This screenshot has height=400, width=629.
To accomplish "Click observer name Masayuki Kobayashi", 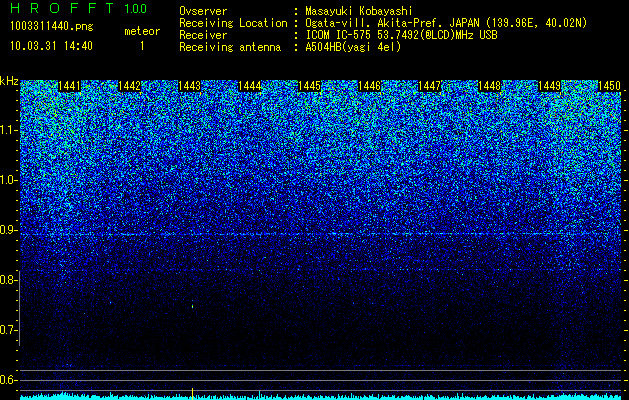I will (359, 11).
